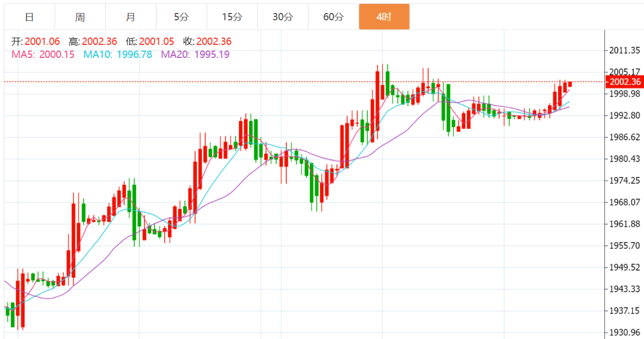Switch to the 日 daily chart tab
Image resolution: width=644 pixels, height=339 pixels.
pyautogui.click(x=30, y=17)
